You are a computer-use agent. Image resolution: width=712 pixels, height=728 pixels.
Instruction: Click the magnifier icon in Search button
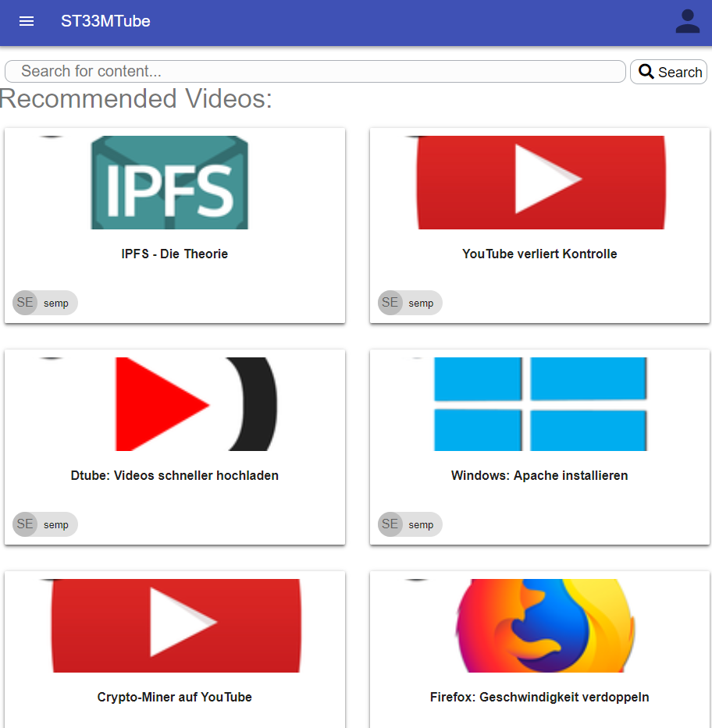646,72
